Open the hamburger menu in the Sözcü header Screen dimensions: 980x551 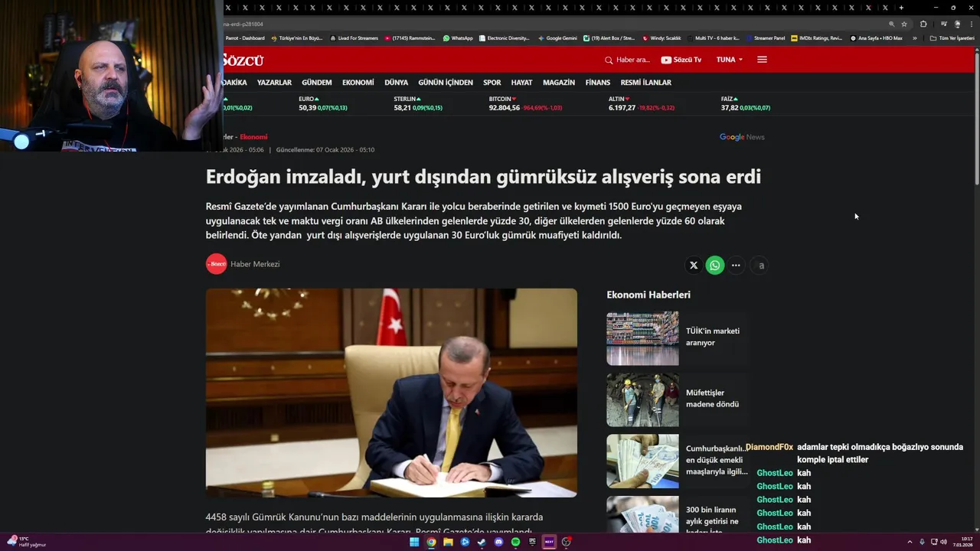(x=762, y=60)
